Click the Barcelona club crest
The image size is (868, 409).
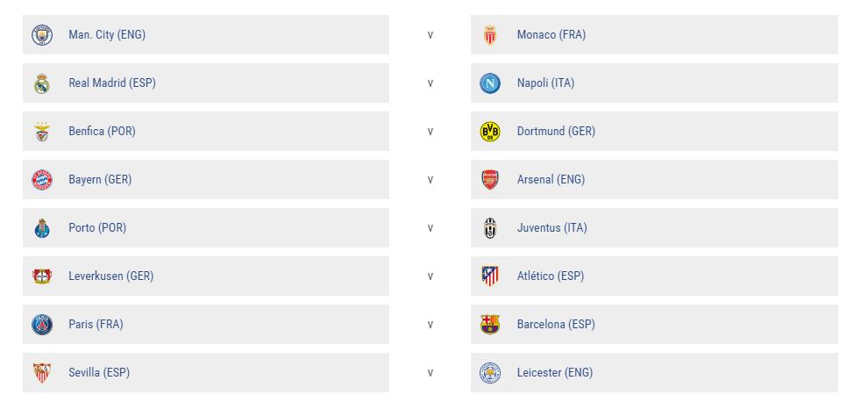click(490, 324)
